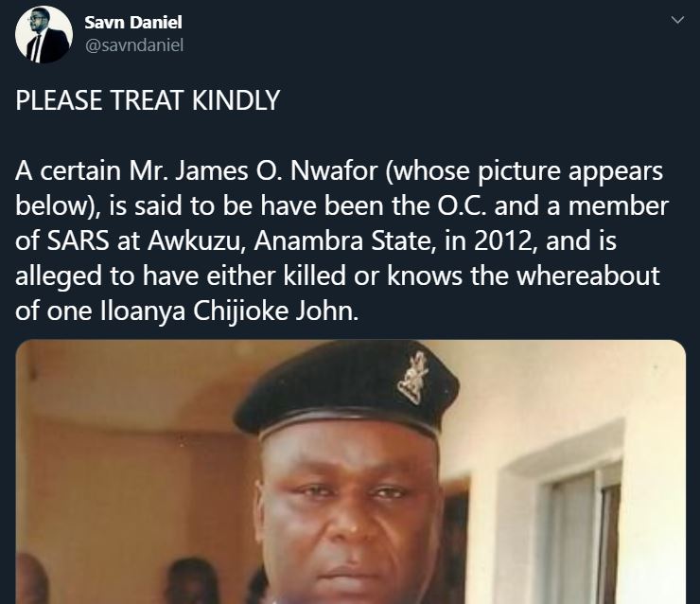Click the word whereabout in the tweet
The width and height of the screenshot is (700, 604).
pos(588,275)
